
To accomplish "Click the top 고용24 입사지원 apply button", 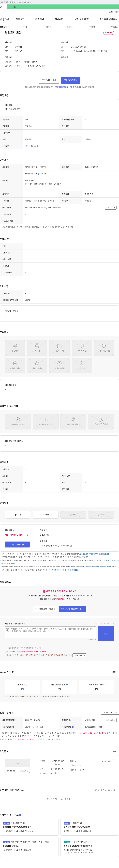I will coord(71,80).
